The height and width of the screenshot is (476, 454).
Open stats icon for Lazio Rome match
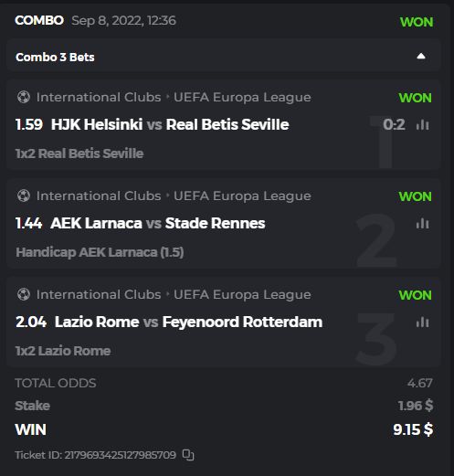423,322
